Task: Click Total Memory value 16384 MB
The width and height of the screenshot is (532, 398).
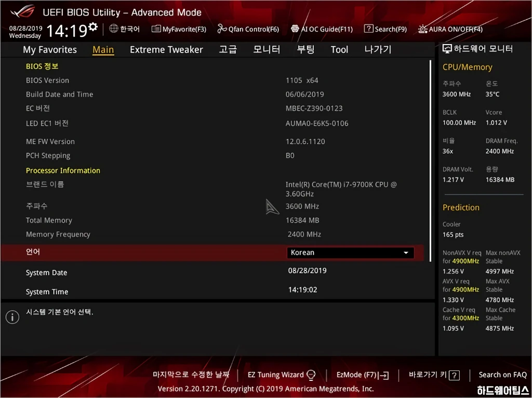Action: [x=302, y=221]
